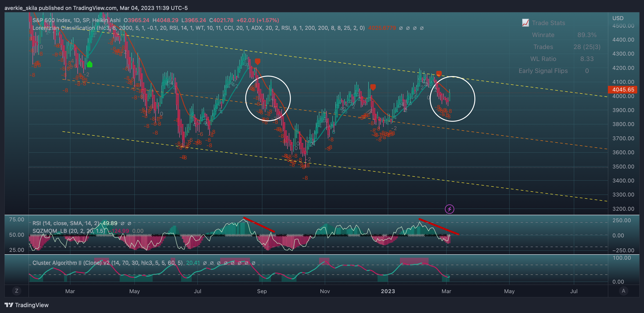Click the Nov label on time axis

point(325,291)
